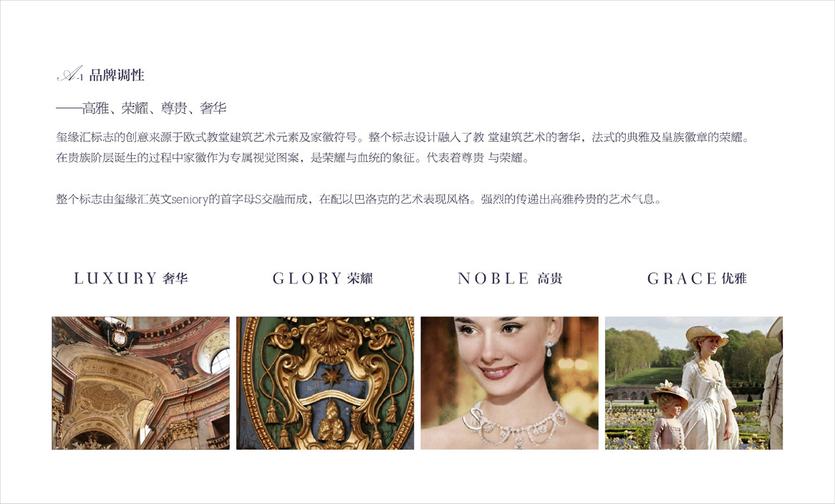Click the GLORY 荣耀 heading
Viewport: 835px width, 504px height.
coord(323,278)
